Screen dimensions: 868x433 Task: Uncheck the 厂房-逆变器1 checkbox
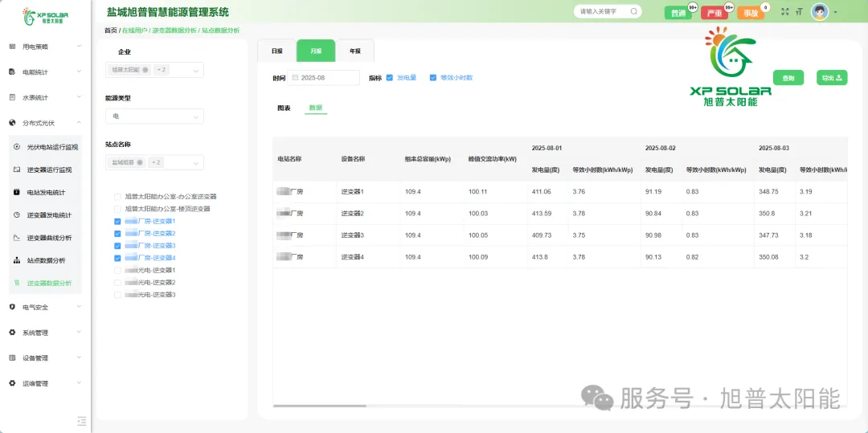pos(117,221)
